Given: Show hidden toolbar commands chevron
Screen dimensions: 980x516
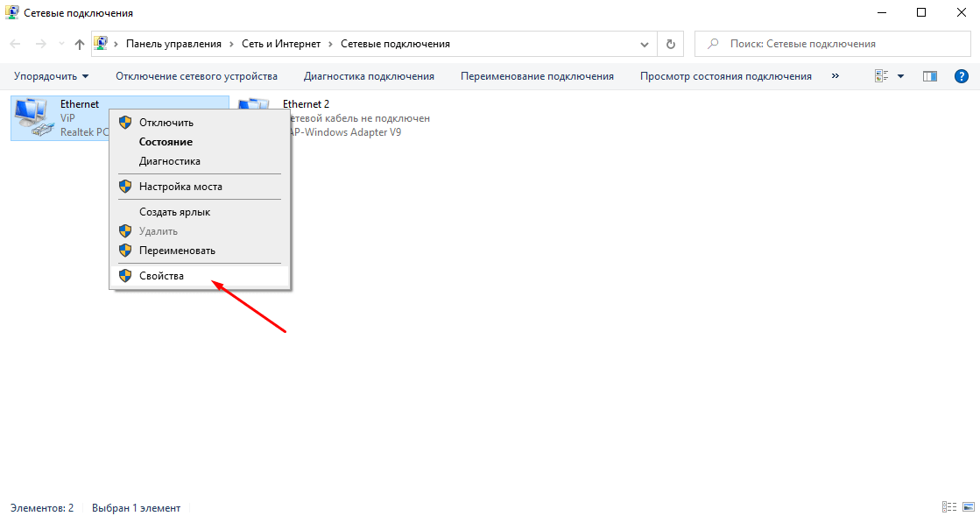Looking at the screenshot, I should (x=835, y=76).
